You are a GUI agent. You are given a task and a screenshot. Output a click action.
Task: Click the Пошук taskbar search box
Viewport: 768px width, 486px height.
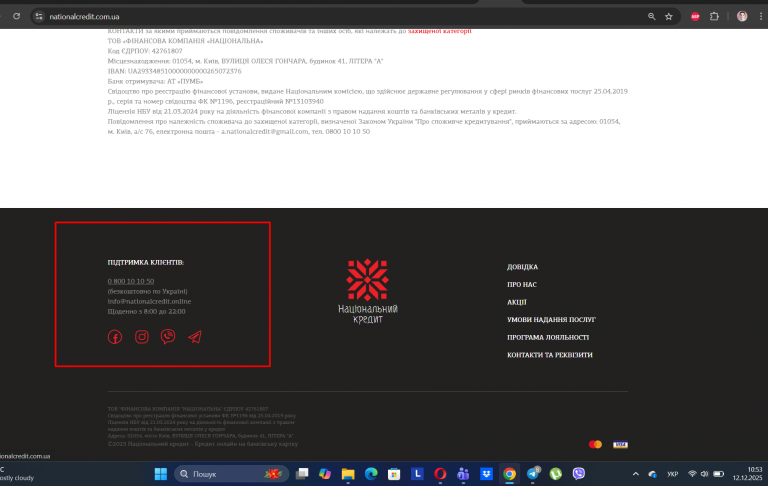click(231, 474)
